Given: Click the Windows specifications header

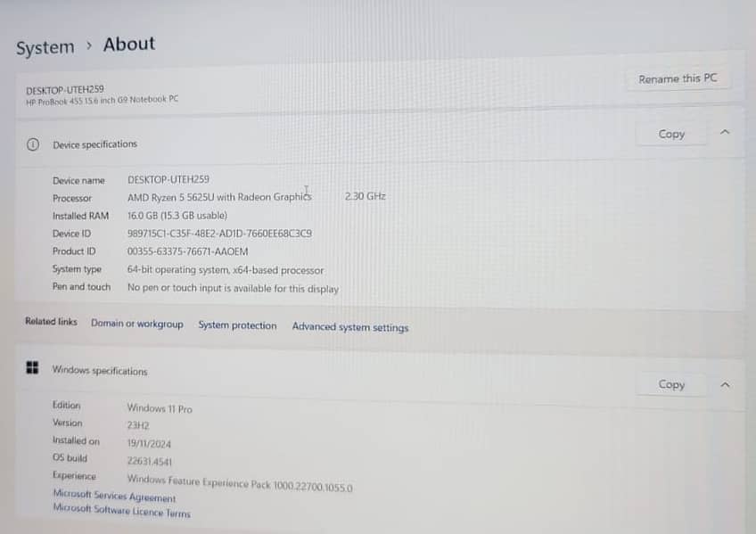Looking at the screenshot, I should (x=100, y=371).
